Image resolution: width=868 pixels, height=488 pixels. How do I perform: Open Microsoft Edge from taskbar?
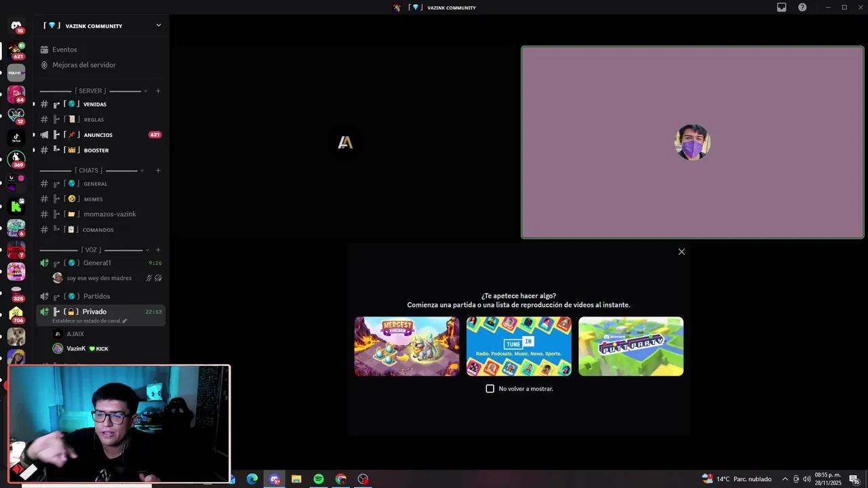click(252, 479)
